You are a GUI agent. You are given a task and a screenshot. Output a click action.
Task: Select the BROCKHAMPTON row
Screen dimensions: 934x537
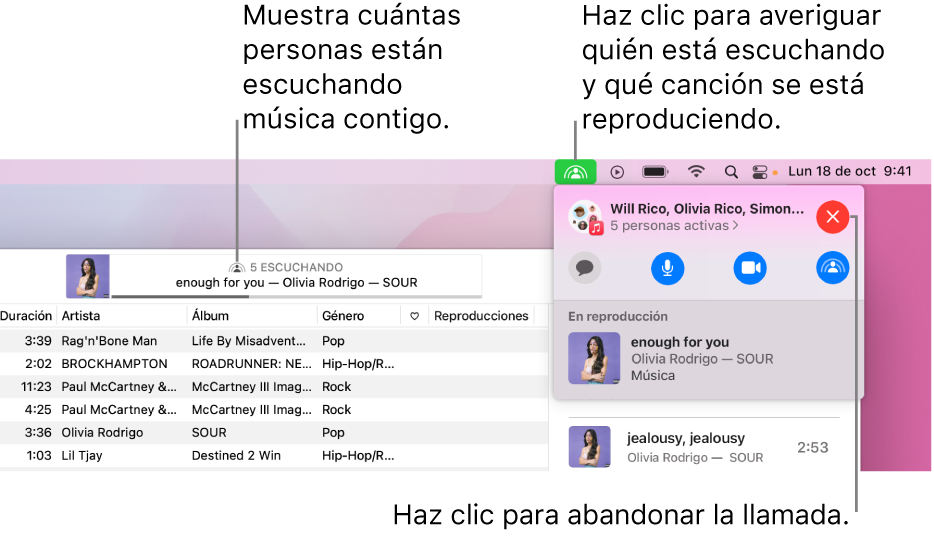point(274,364)
